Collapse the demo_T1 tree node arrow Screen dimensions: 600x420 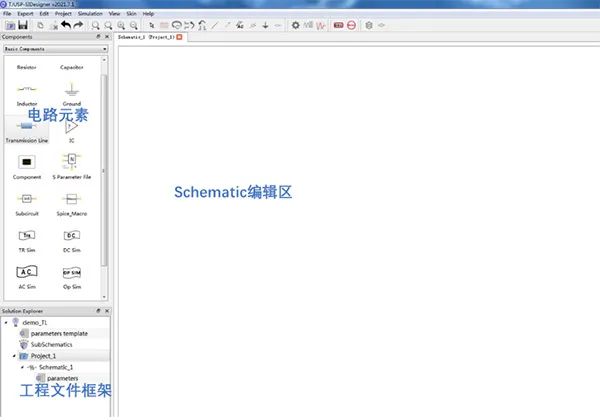pyautogui.click(x=6, y=322)
